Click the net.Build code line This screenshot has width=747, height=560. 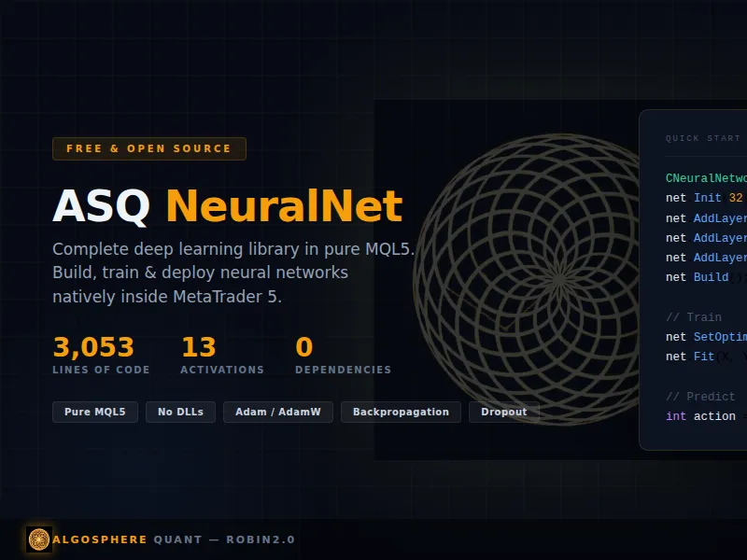(x=705, y=277)
